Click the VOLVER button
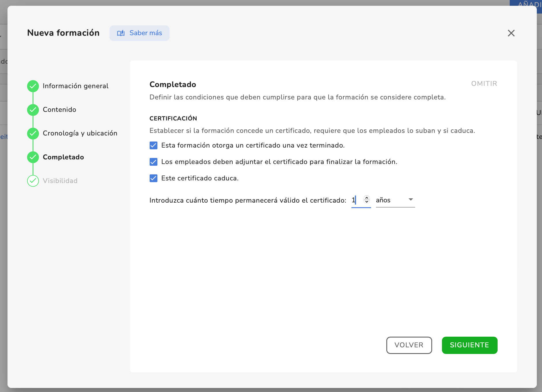The image size is (542, 392). tap(409, 345)
